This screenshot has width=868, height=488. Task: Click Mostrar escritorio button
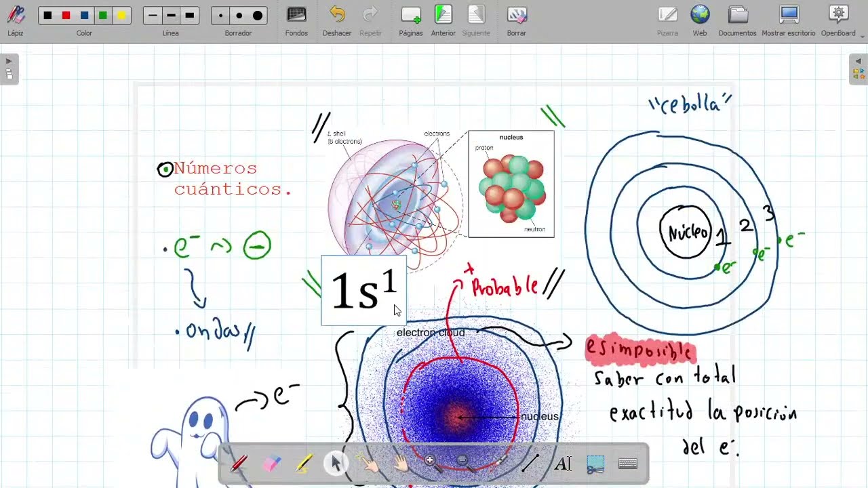[789, 20]
